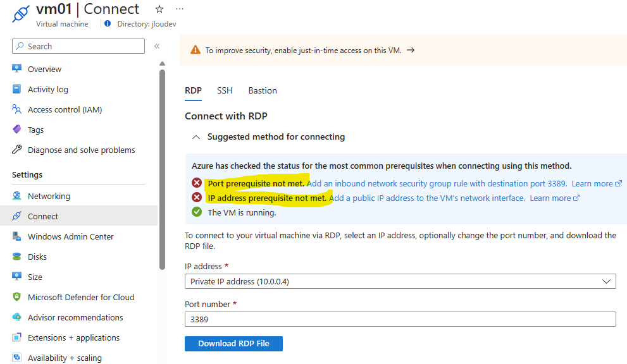Switch to the RDP tab
Screen dimensions: 627x364
pos(193,91)
